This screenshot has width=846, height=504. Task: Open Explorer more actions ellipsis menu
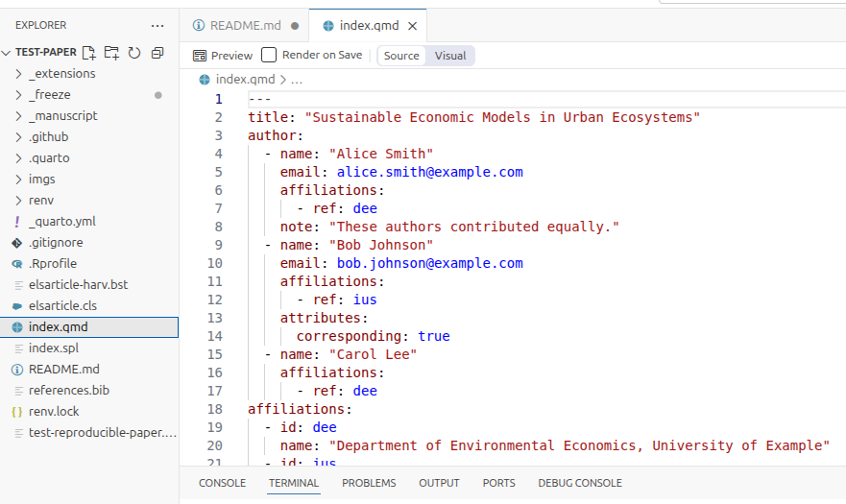click(157, 25)
